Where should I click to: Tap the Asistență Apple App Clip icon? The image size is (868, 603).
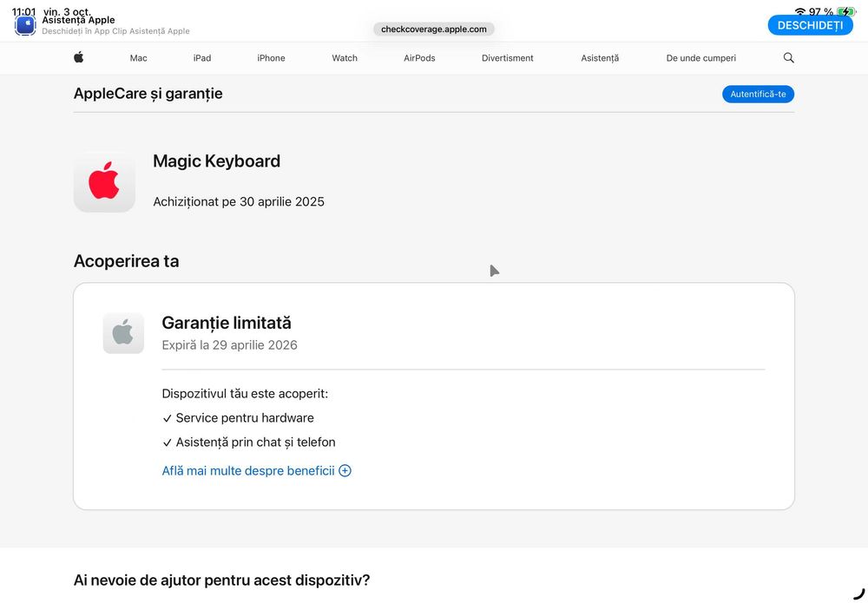click(x=25, y=25)
